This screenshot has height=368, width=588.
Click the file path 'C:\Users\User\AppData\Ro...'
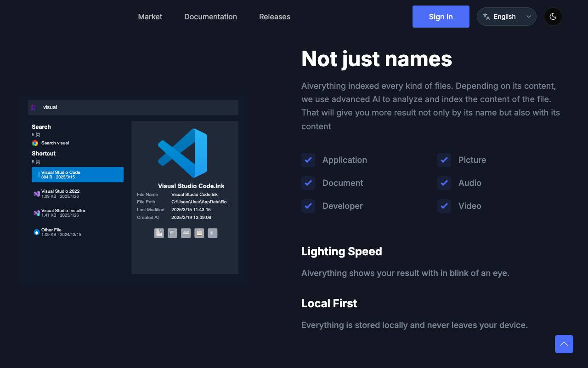(x=201, y=202)
